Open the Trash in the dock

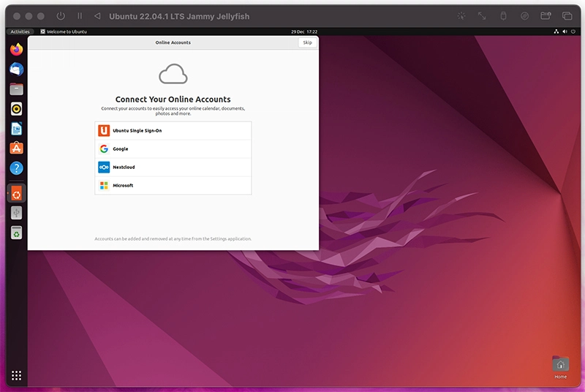[16, 233]
